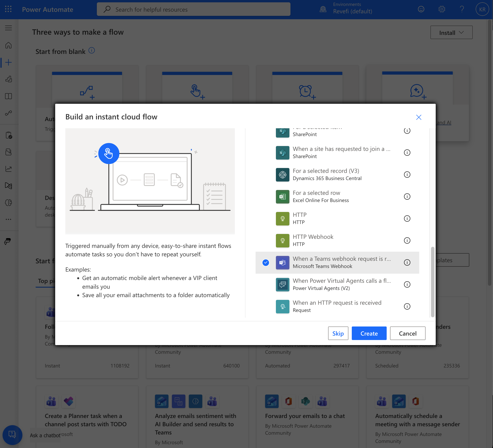The image size is (493, 448).
Task: Uncheck the Teams webhook request trigger
Action: pyautogui.click(x=266, y=262)
